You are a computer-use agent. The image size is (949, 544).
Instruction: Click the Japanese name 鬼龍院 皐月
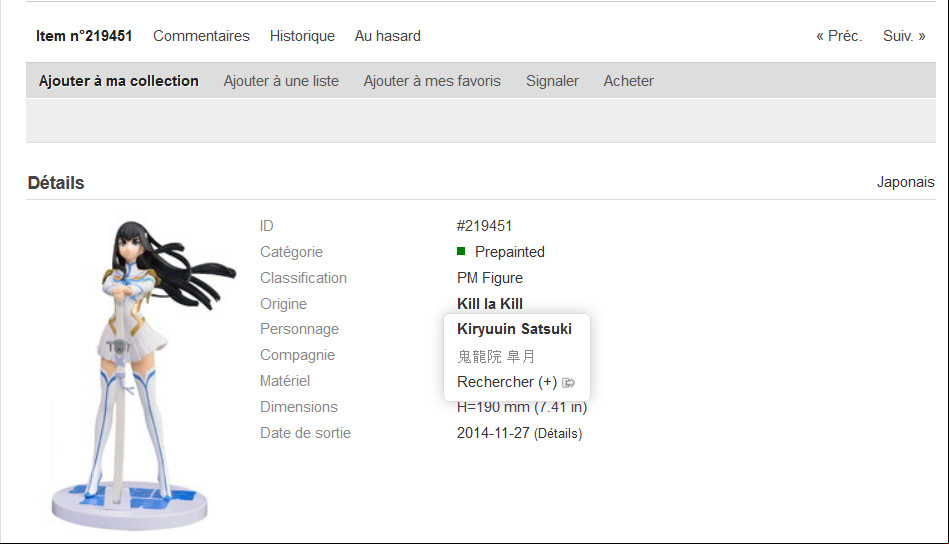tap(496, 356)
